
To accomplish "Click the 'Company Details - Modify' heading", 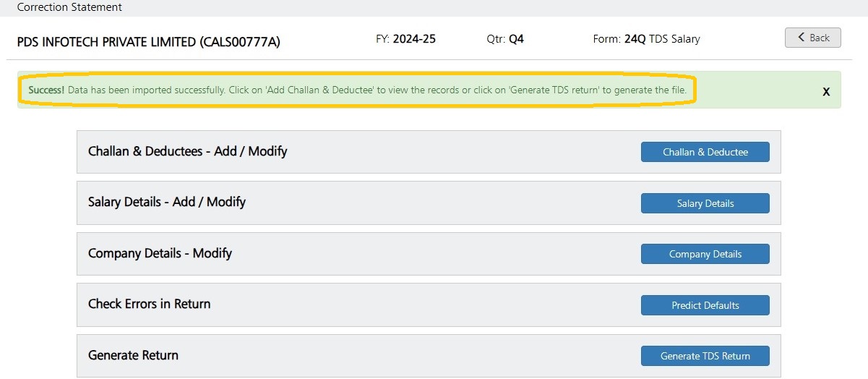I will 160,254.
